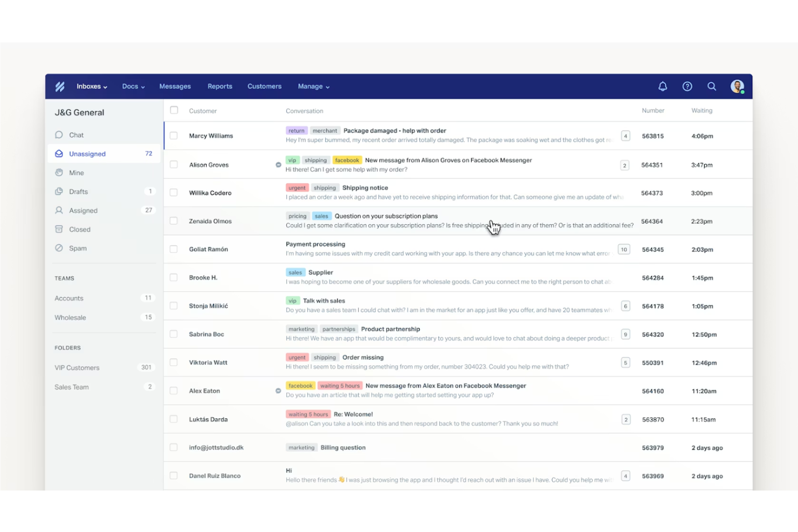Click the app logo in top left
The image size is (798, 532).
pyautogui.click(x=60, y=86)
